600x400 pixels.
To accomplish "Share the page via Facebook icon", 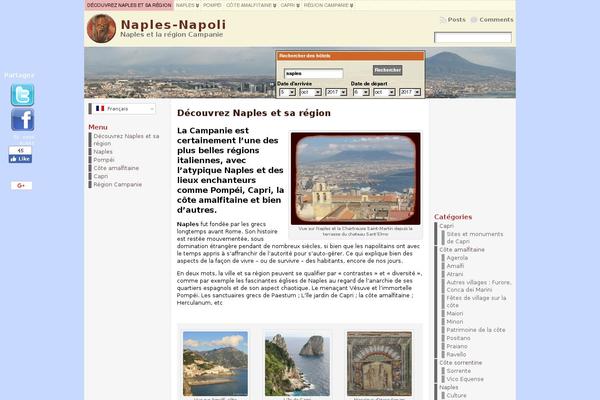I will [22, 119].
